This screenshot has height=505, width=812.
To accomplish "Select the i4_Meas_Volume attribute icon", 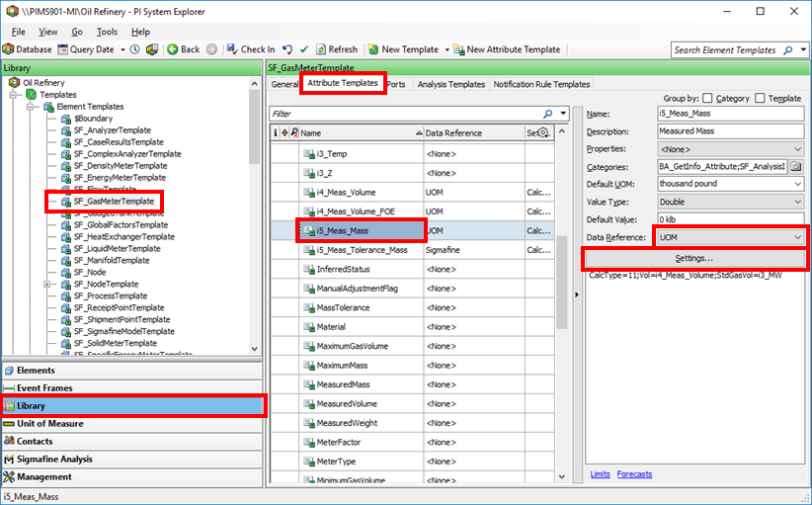I will coord(308,192).
